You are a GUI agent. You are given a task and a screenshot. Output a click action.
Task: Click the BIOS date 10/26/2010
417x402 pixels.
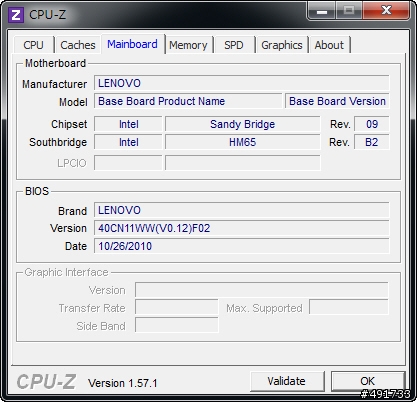pyautogui.click(x=242, y=246)
